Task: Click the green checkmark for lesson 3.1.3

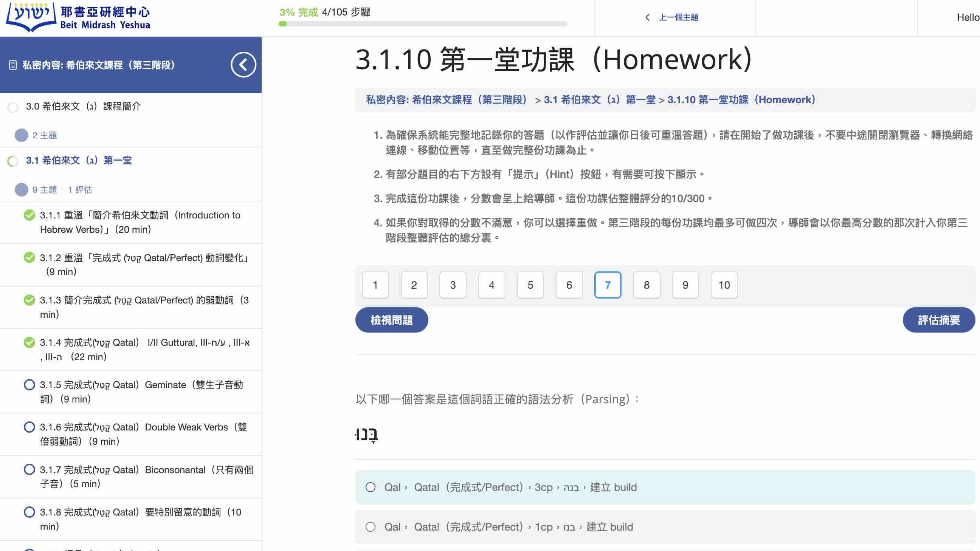Action: point(29,300)
